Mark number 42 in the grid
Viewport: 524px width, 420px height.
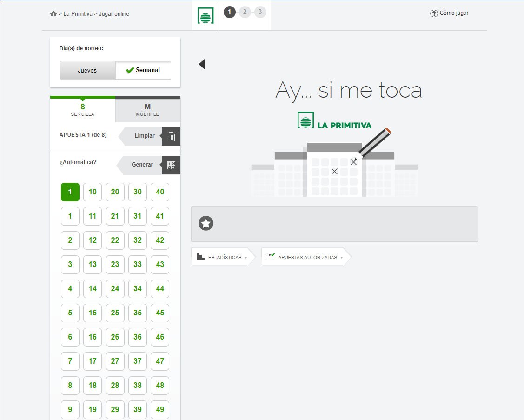tap(160, 240)
